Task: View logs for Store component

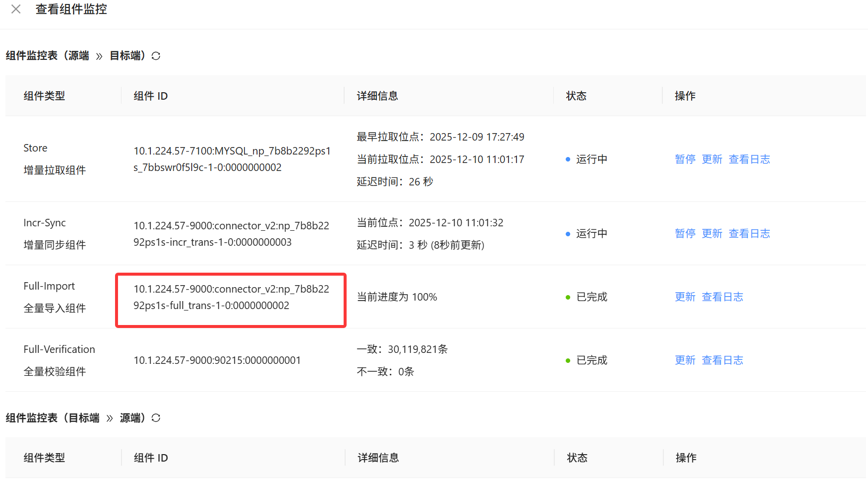Action: click(x=749, y=159)
